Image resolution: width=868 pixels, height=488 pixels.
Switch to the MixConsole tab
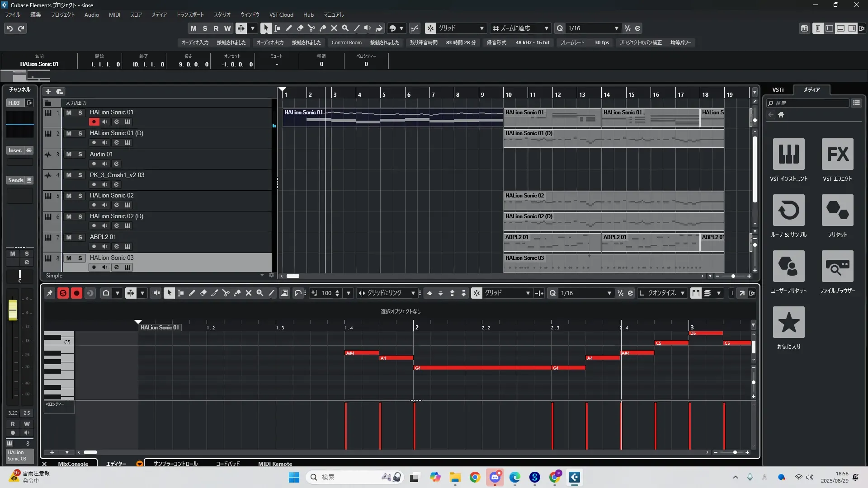(x=73, y=464)
